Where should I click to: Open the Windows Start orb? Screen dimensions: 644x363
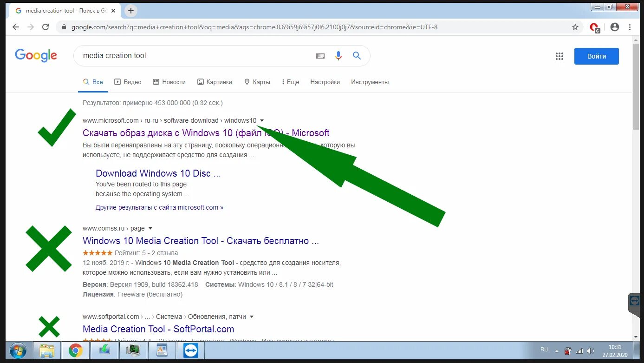click(18, 350)
